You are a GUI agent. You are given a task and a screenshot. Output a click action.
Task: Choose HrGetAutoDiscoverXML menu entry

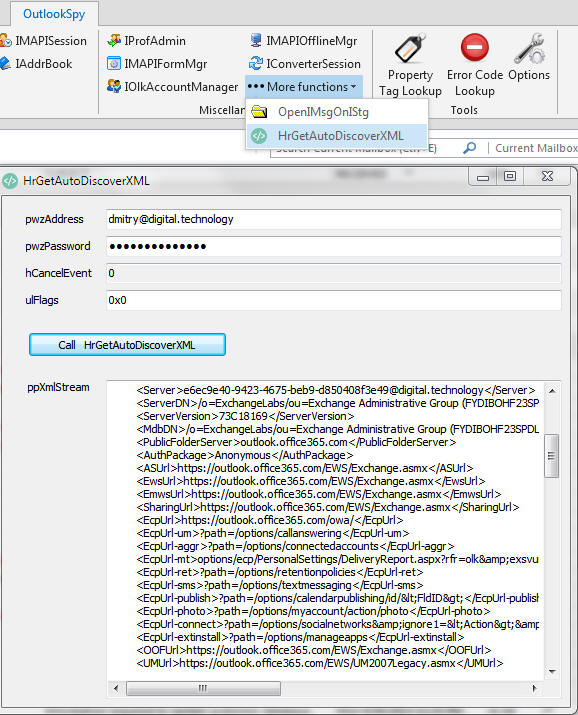tap(336, 136)
